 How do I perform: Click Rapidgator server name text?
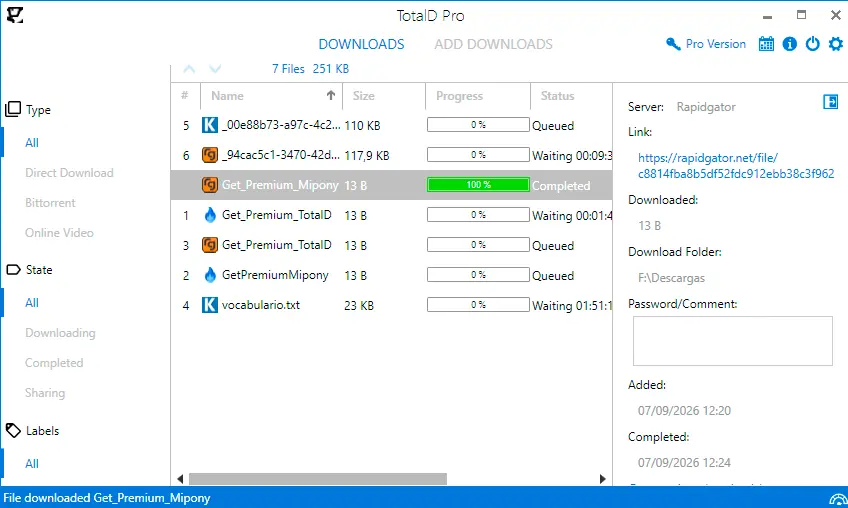pos(706,107)
